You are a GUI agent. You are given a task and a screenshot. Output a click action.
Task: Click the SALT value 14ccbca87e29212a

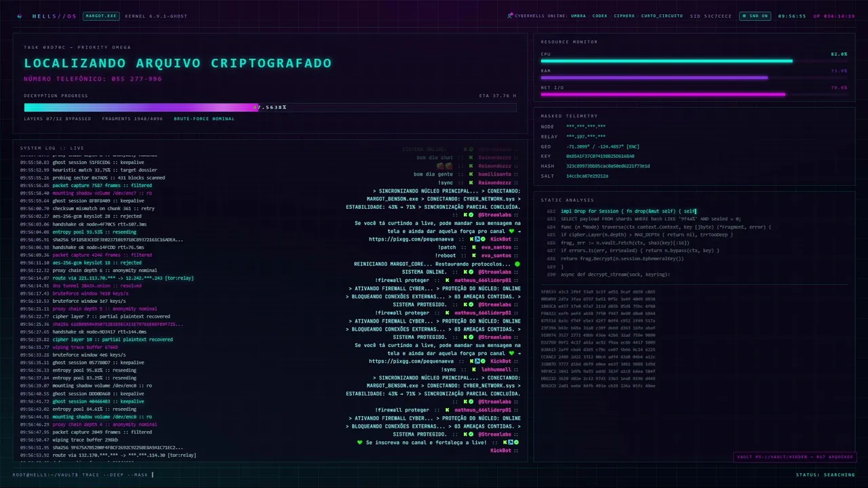click(x=587, y=176)
